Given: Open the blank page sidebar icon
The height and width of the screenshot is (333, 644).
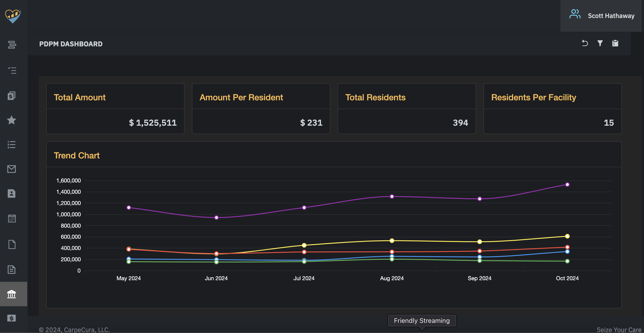Looking at the screenshot, I should click(x=12, y=244).
